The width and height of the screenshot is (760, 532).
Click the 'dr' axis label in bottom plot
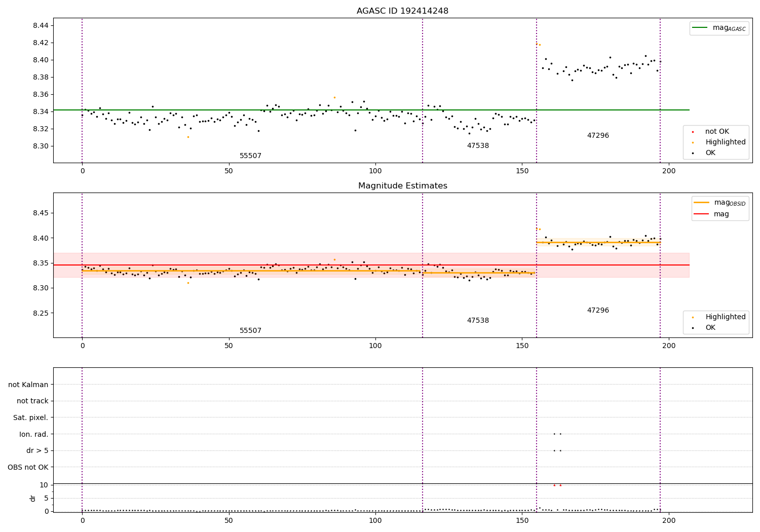click(33, 498)
